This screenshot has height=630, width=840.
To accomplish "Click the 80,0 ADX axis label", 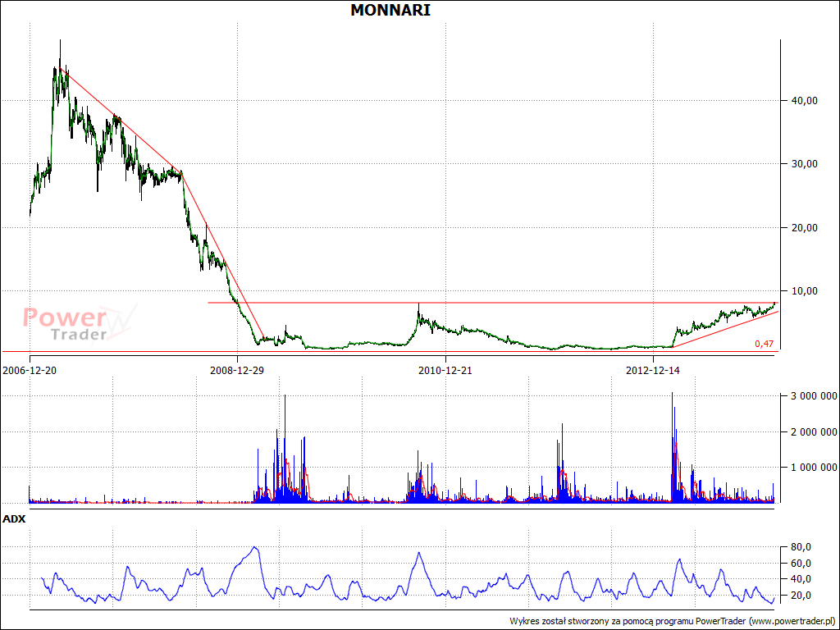I will 801,547.
